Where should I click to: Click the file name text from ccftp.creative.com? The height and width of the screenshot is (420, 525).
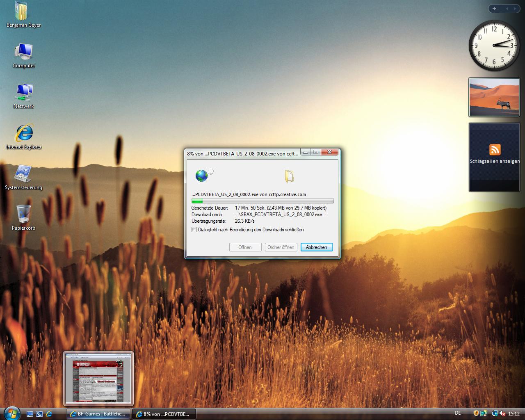pos(249,194)
